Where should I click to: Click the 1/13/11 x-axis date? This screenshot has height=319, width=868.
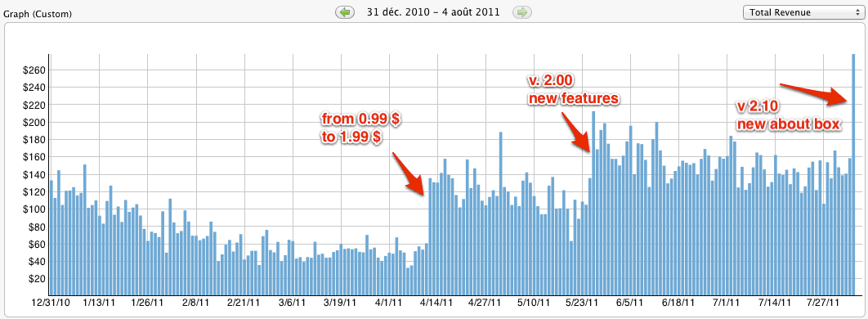click(99, 303)
